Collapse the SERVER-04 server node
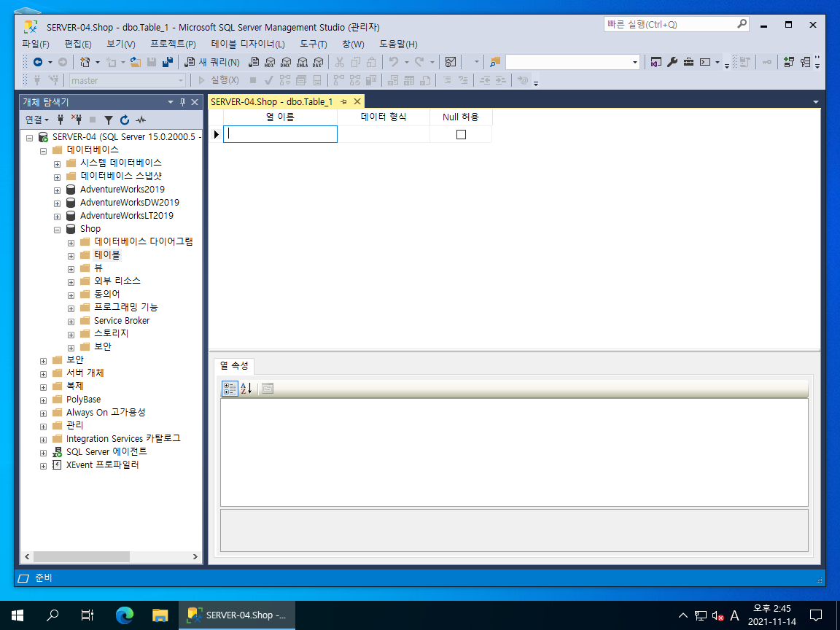840x630 pixels. pos(30,138)
